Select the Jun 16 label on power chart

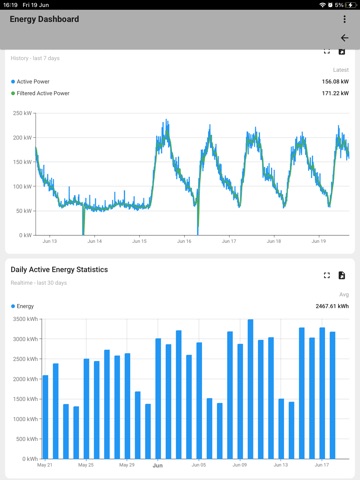184,241
